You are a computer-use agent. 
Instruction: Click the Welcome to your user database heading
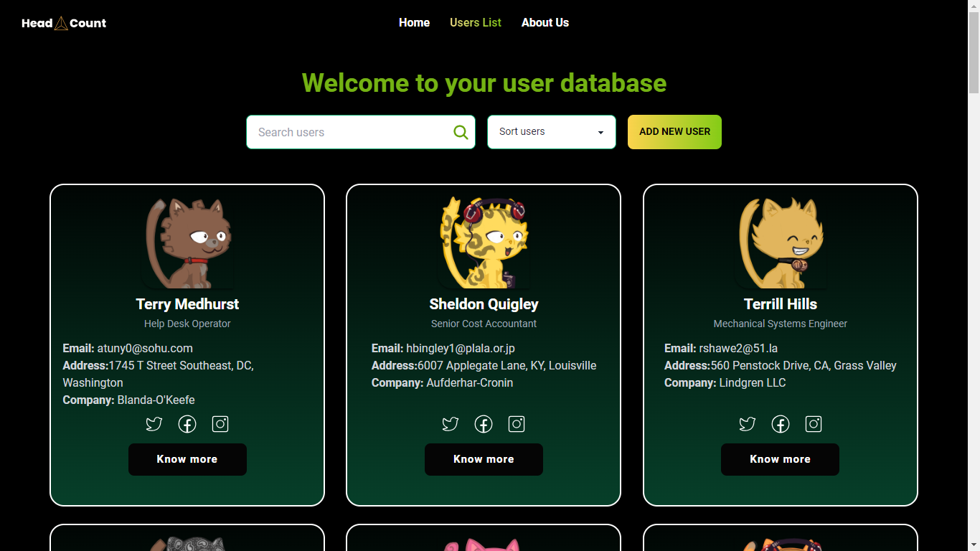pos(484,83)
